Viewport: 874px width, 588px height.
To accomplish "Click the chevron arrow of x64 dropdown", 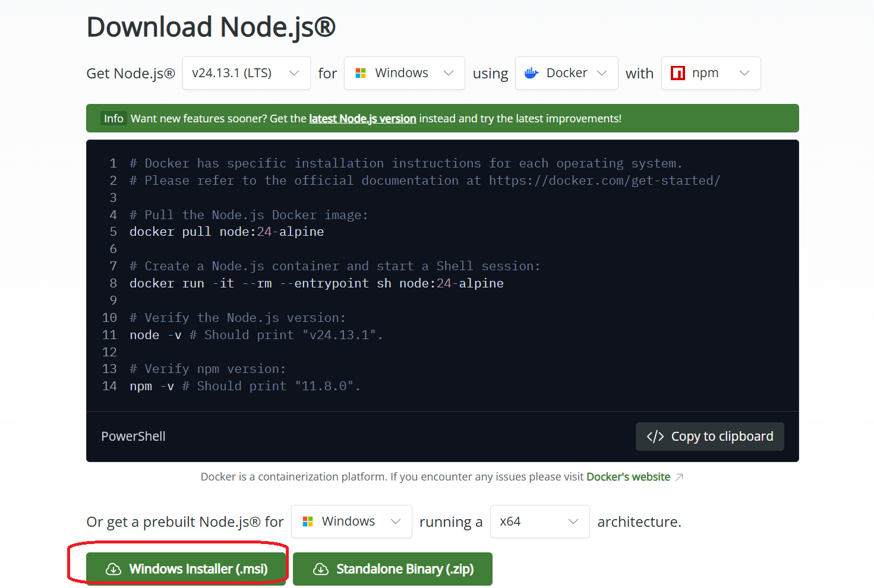I will coord(573,521).
